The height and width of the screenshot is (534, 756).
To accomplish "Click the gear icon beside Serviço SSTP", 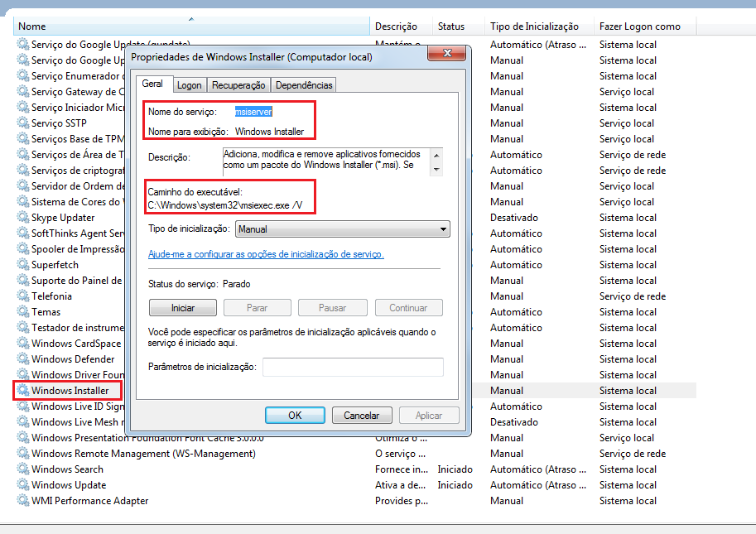I will [x=22, y=123].
